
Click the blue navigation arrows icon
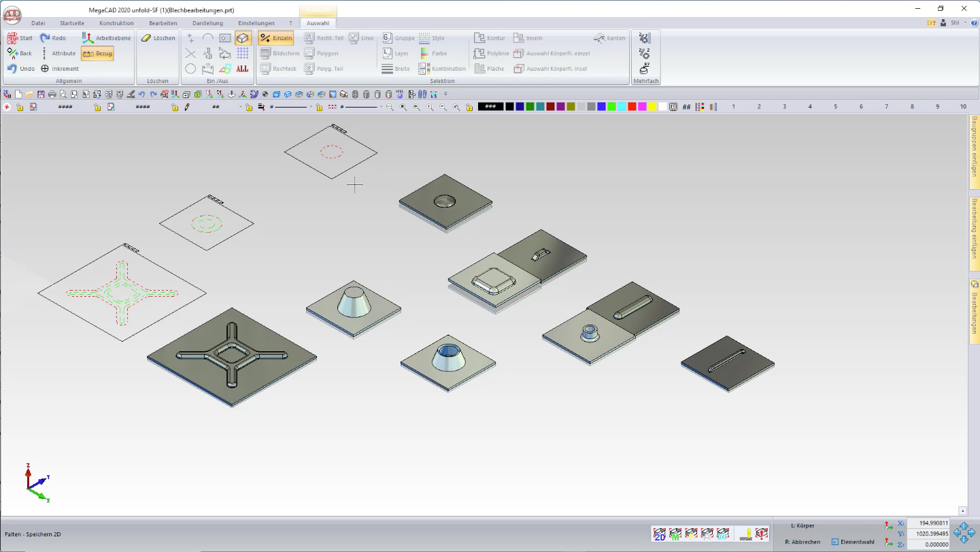[964, 533]
